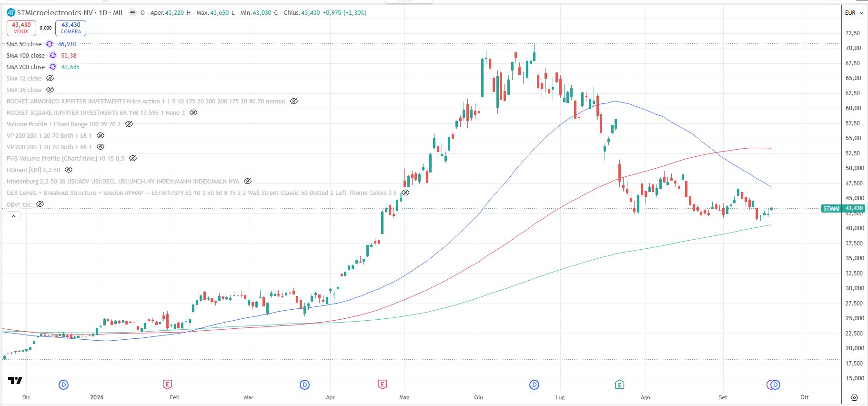This screenshot has height=406, width=868.
Task: Click the 2026 label on the time axis
Action: (x=97, y=397)
